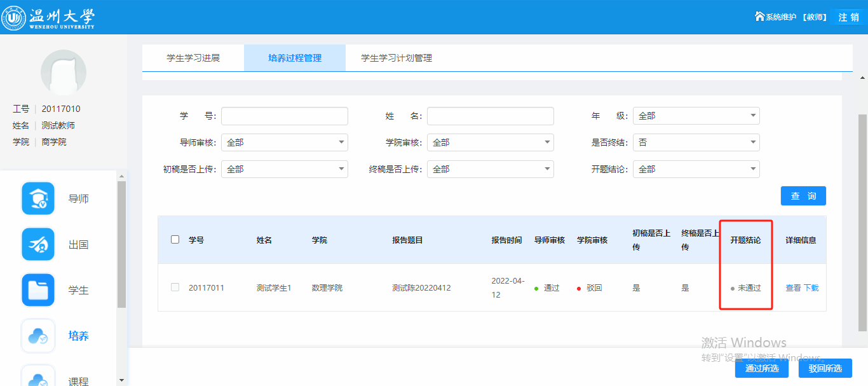
Task: Switch to the 学生学习进展 tab
Action: pos(193,58)
